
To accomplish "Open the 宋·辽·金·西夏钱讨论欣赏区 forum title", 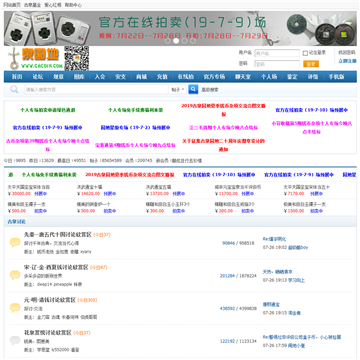I will coord(56,267).
